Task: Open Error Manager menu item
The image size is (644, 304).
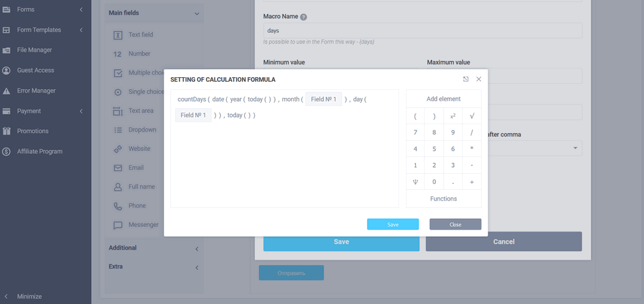Action: pos(36,91)
